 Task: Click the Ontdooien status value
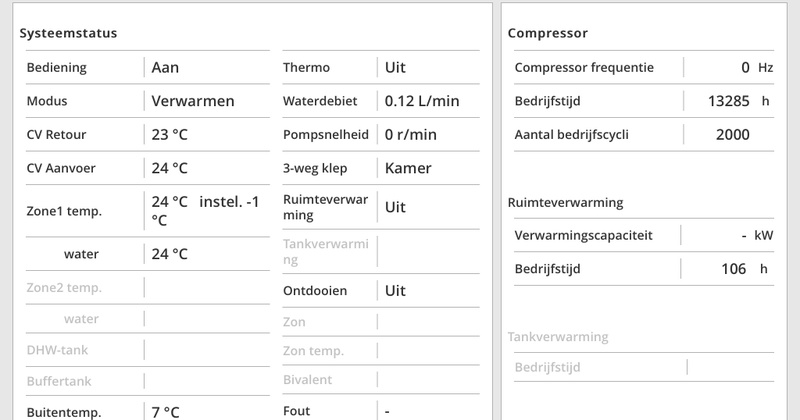coord(395,290)
